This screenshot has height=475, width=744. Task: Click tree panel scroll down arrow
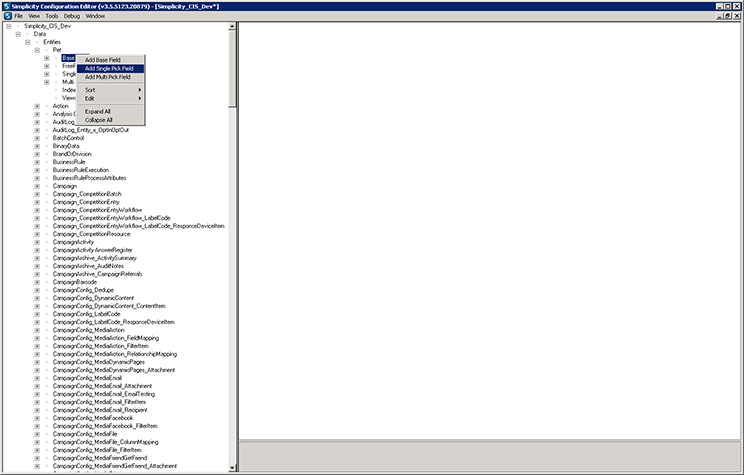pos(232,467)
